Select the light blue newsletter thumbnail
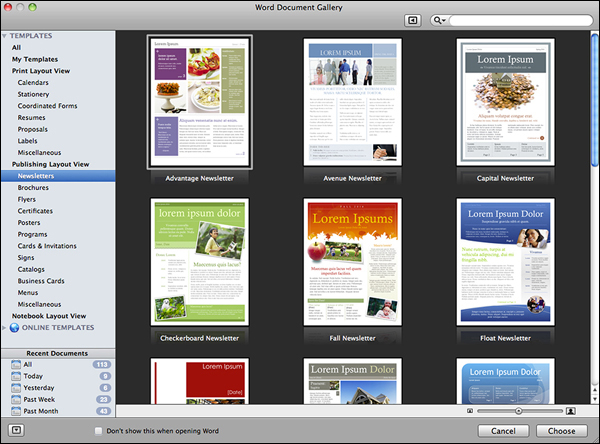Image resolution: width=600 pixels, height=444 pixels. 505,381
